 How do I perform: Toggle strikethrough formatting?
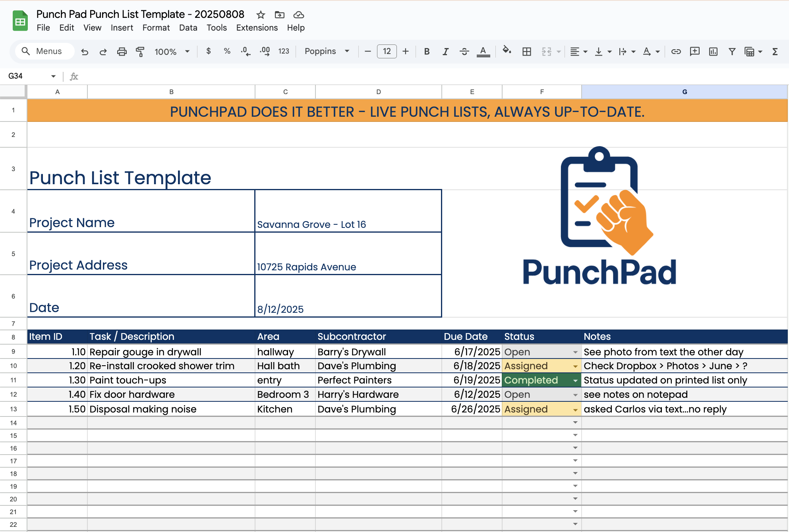coord(464,52)
